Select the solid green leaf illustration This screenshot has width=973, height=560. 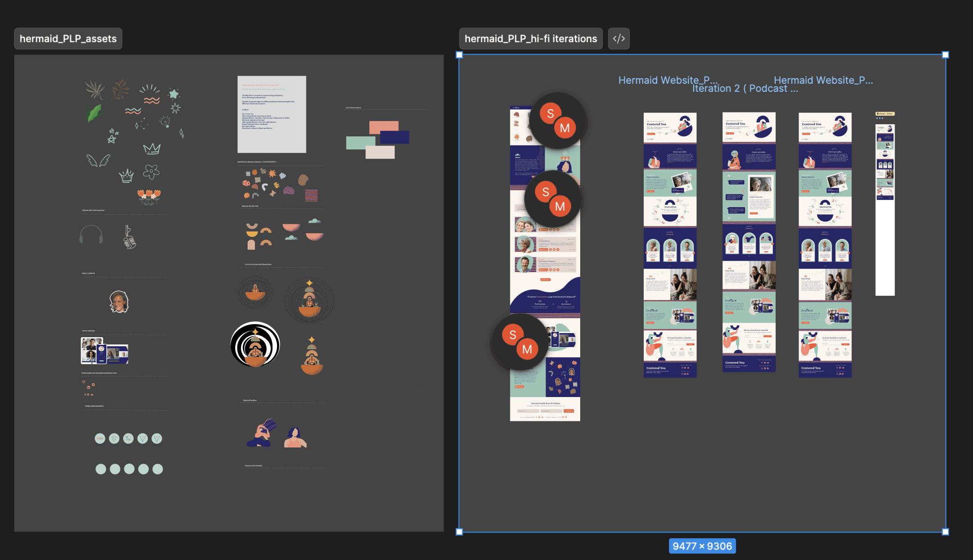pos(94,113)
